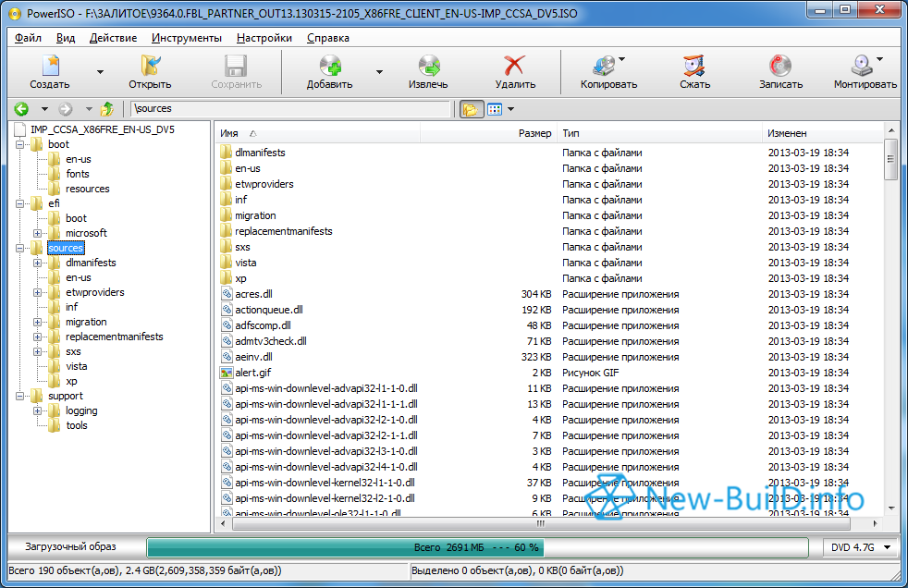Click the \sources path address field
908x588 pixels.
pyautogui.click(x=290, y=109)
